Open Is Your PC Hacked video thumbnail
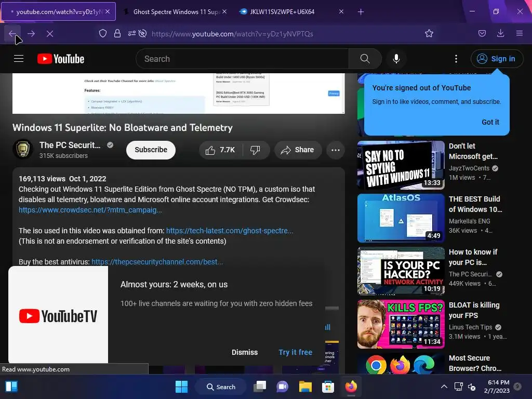The image size is (532, 399). (401, 271)
